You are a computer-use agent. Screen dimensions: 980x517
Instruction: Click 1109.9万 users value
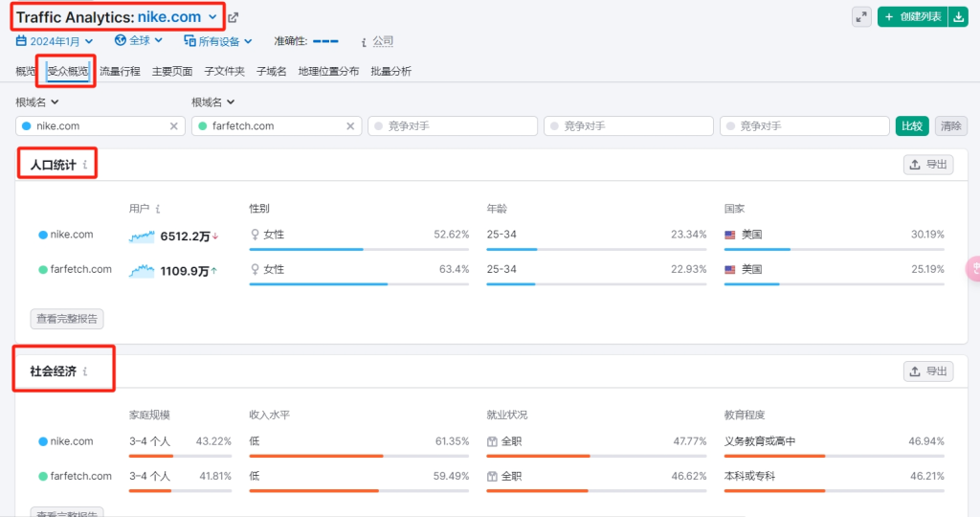click(x=185, y=271)
